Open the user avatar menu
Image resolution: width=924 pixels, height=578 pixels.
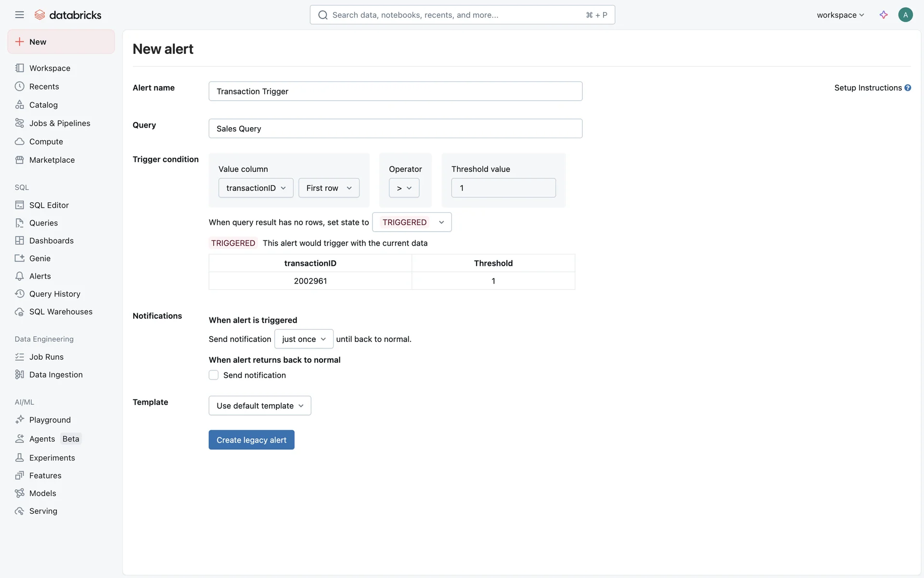coord(905,15)
